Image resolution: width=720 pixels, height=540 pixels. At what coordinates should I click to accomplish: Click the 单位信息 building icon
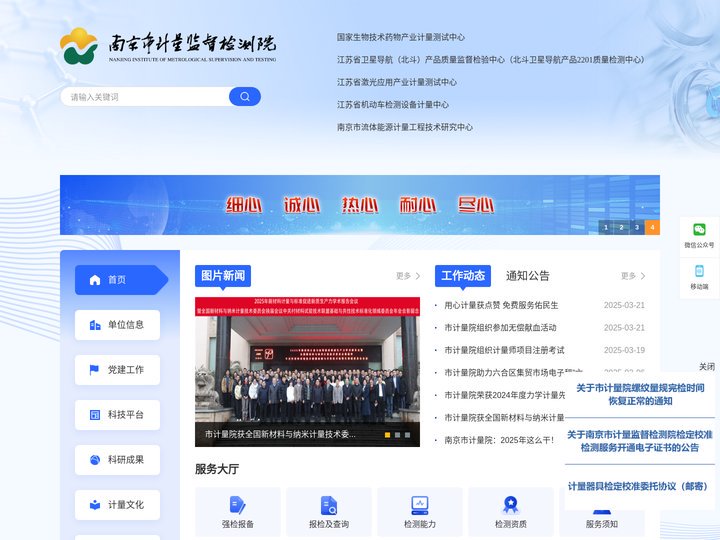(x=95, y=325)
